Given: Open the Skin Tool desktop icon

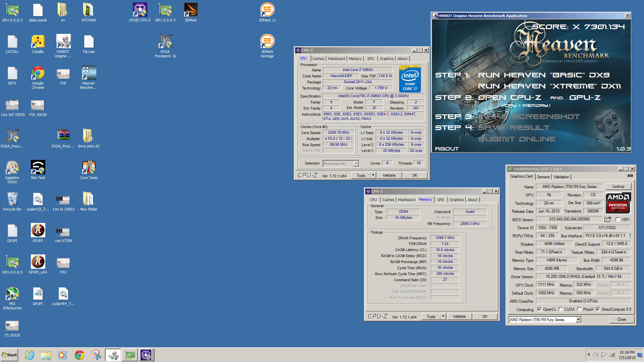Looking at the screenshot, I should pyautogui.click(x=38, y=170).
